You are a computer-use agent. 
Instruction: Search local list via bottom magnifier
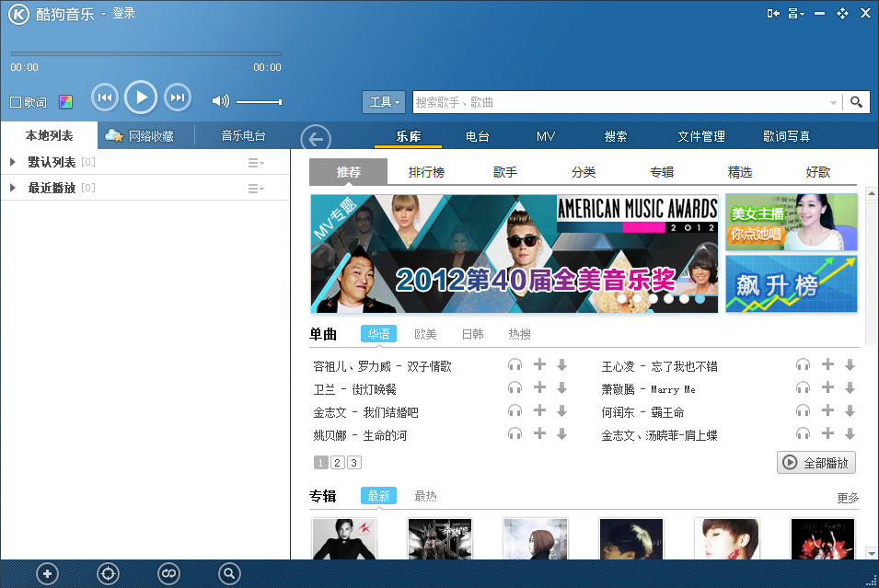click(x=228, y=573)
